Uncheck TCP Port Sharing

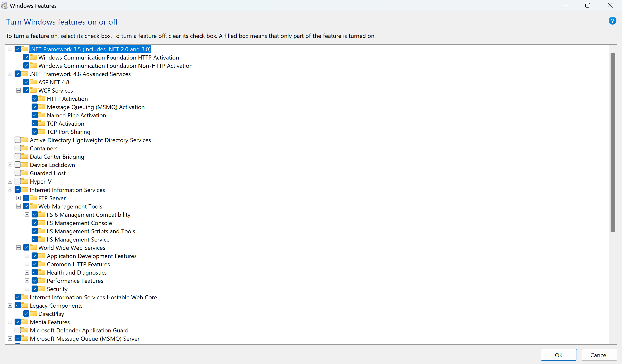click(x=35, y=131)
